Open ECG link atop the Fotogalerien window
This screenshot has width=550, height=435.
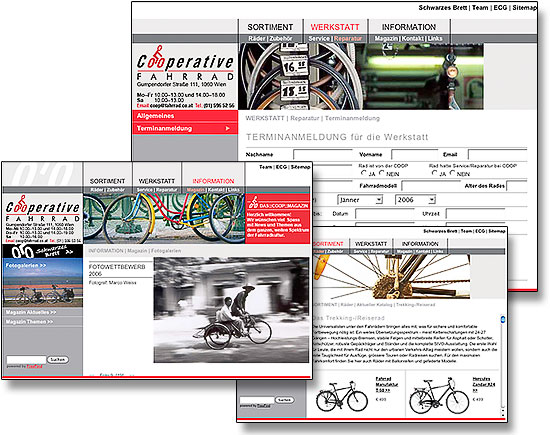281,167
